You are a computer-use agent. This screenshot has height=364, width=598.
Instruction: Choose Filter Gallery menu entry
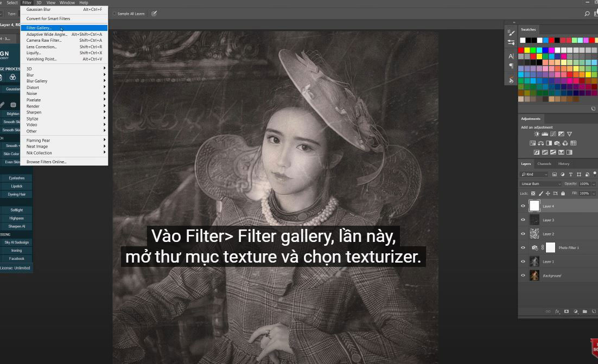(x=64, y=28)
